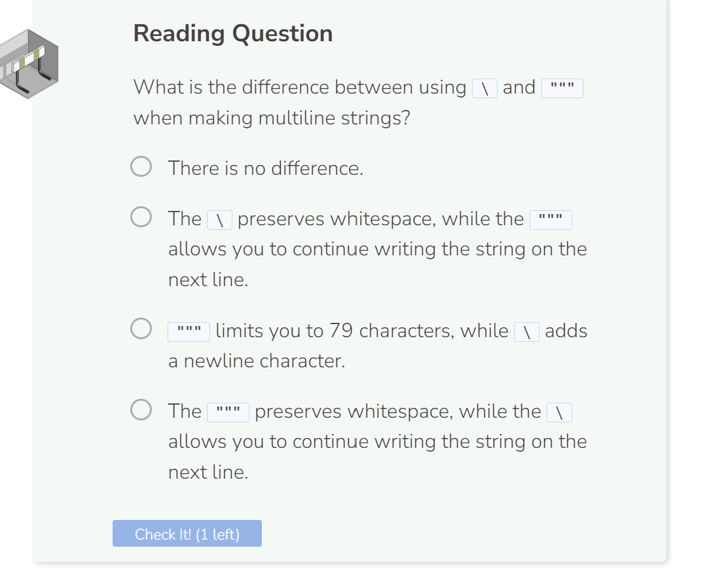Click the triple-quote chip in the third answer
707x588 pixels.
click(x=189, y=331)
